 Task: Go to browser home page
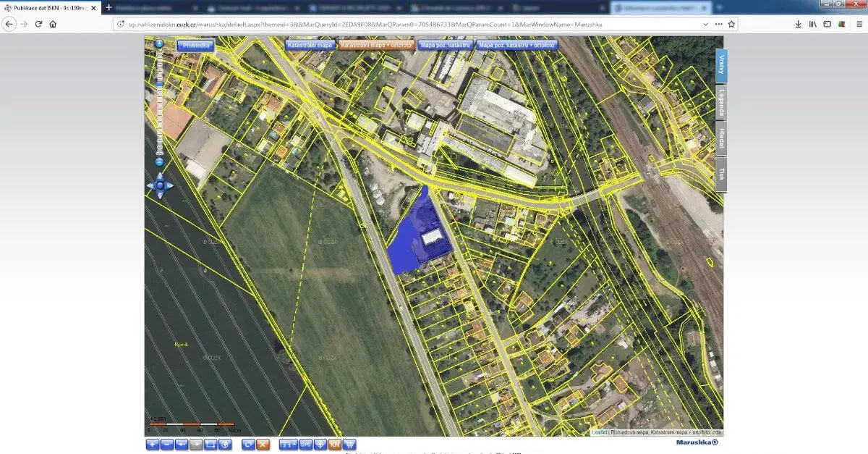pyautogui.click(x=53, y=24)
